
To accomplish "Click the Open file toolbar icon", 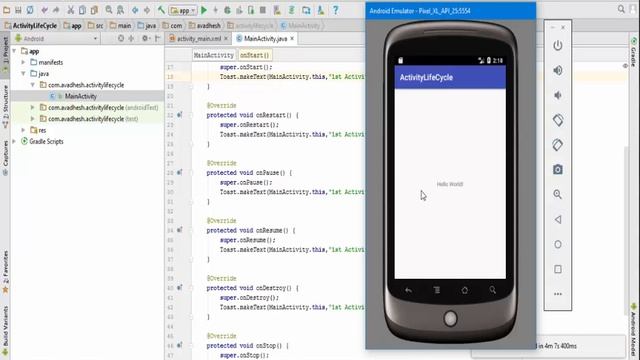I will pos(7,10).
